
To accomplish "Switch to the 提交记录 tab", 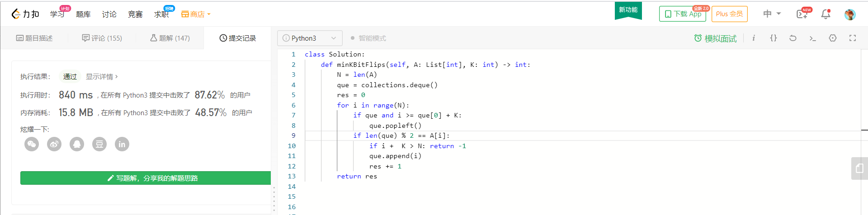I will point(238,38).
